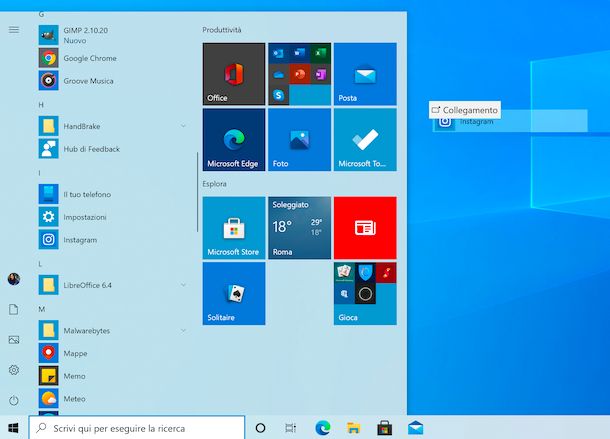Open Mail from the taskbar

(415, 428)
